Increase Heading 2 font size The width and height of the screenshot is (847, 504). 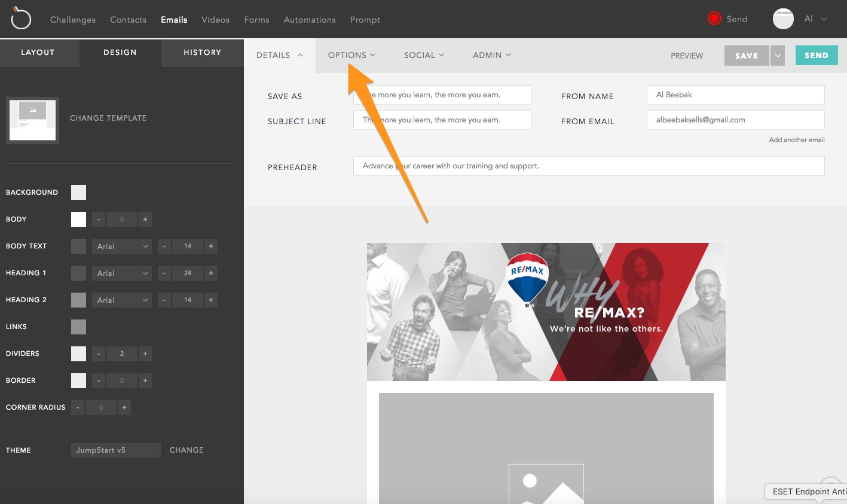(210, 300)
